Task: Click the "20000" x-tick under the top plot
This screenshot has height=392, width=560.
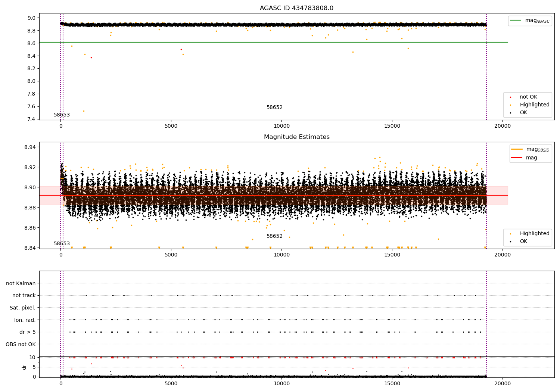Action: pyautogui.click(x=503, y=126)
